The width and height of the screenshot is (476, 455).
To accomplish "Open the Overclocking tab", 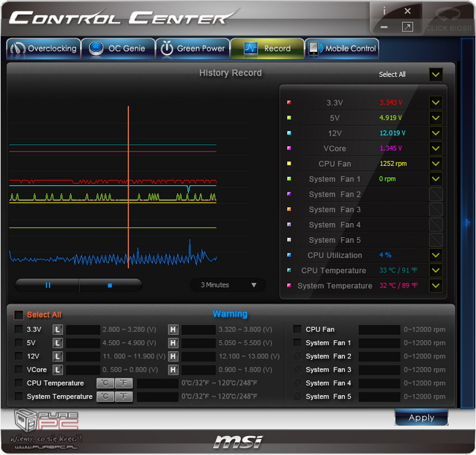I will (44, 48).
